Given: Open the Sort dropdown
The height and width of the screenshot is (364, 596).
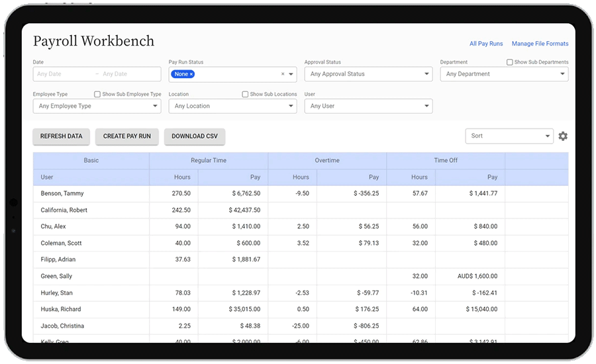Looking at the screenshot, I should [x=509, y=136].
